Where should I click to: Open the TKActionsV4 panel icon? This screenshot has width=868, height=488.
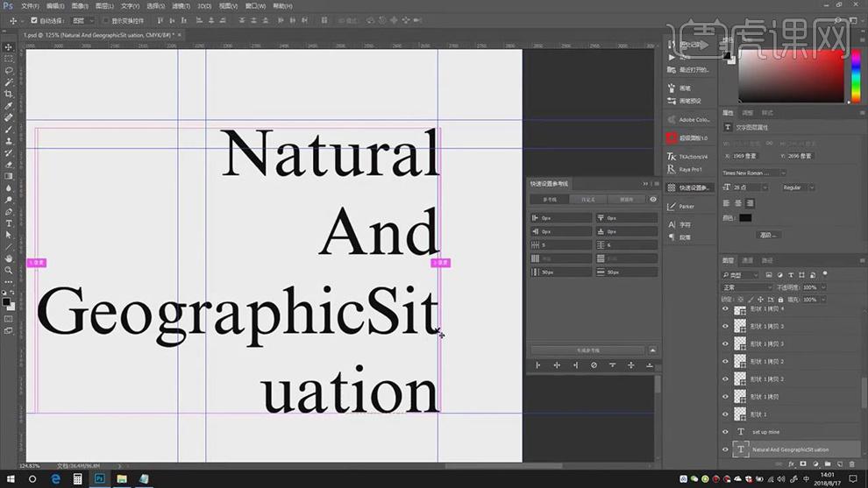(672, 157)
